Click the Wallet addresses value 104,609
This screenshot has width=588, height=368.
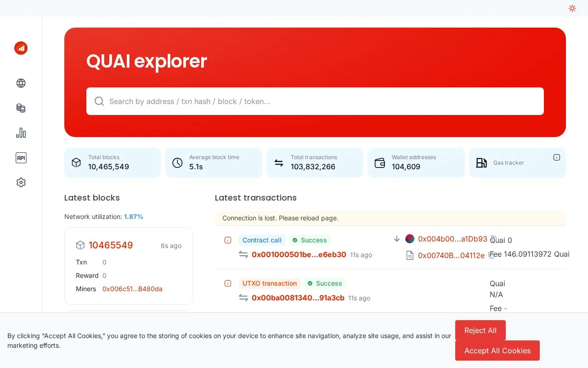click(406, 167)
